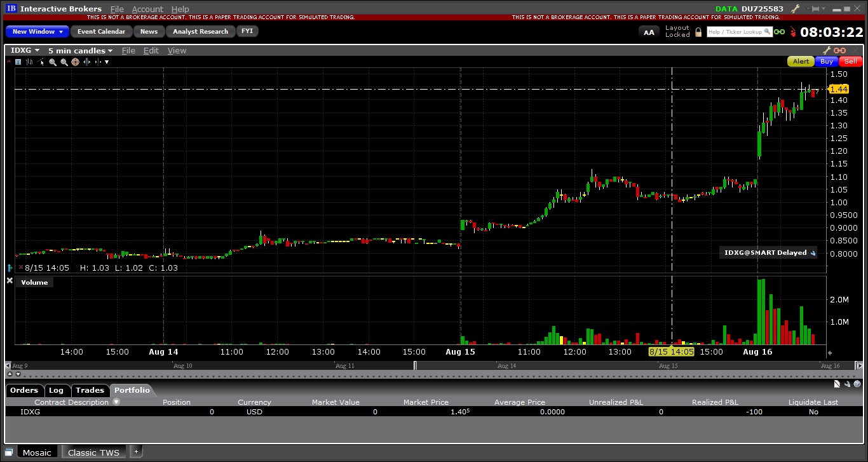Viewport: 868px width, 462px height.
Task: Click the Help / Ticker Lookup field
Action: tap(739, 32)
